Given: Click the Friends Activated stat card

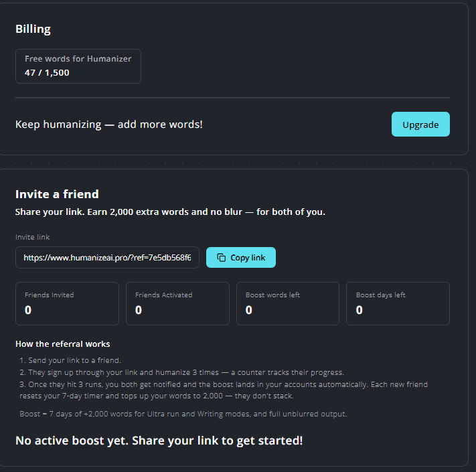Looking at the screenshot, I should tap(177, 303).
